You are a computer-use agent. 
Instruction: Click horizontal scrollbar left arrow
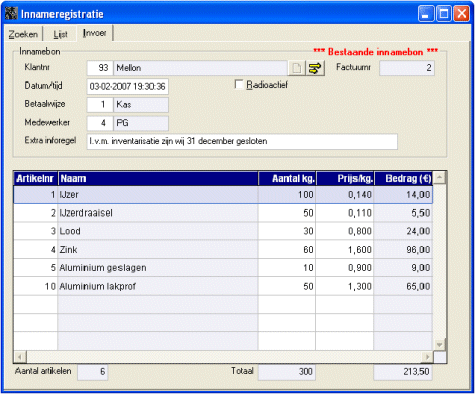[20, 357]
